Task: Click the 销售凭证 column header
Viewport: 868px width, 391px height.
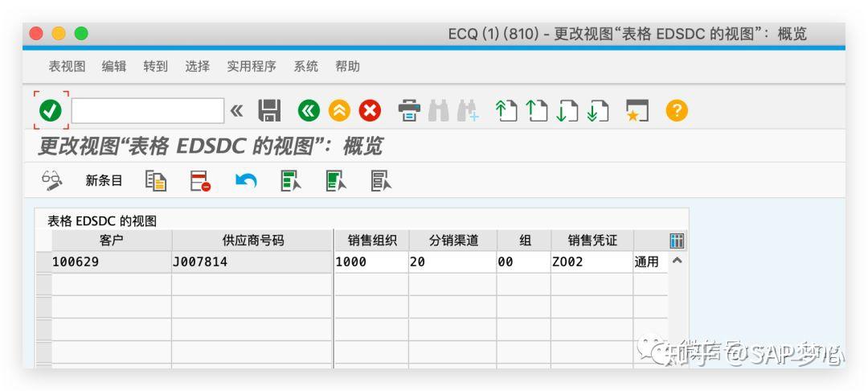Action: (592, 241)
